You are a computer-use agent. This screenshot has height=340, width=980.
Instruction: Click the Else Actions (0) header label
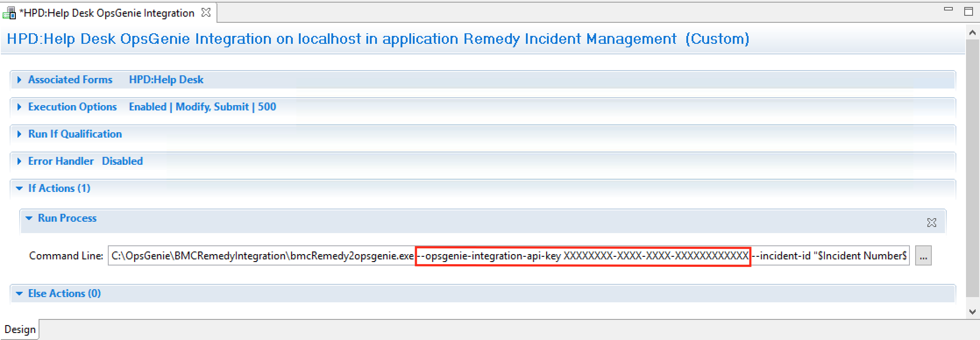64,294
